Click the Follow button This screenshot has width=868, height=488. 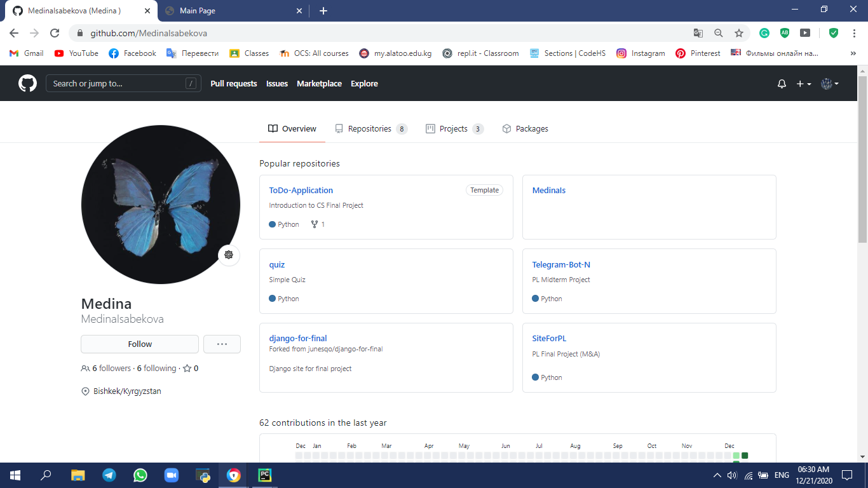140,344
